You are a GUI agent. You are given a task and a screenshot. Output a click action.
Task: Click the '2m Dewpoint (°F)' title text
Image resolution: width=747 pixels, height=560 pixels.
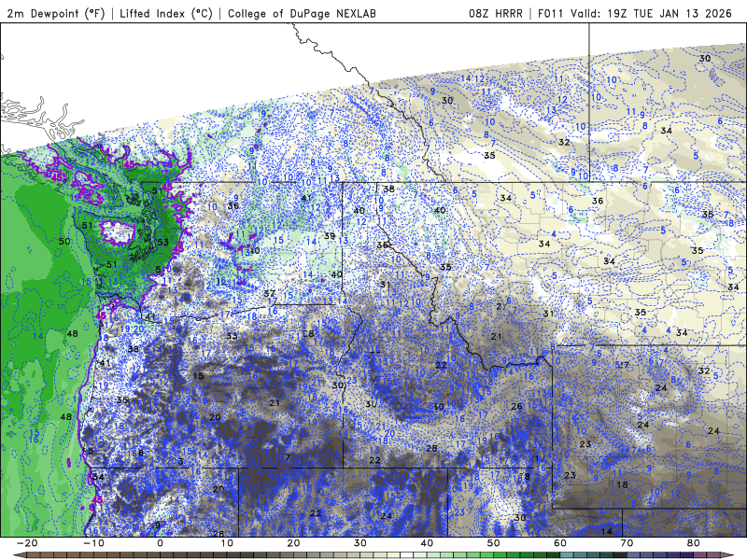tap(56, 13)
